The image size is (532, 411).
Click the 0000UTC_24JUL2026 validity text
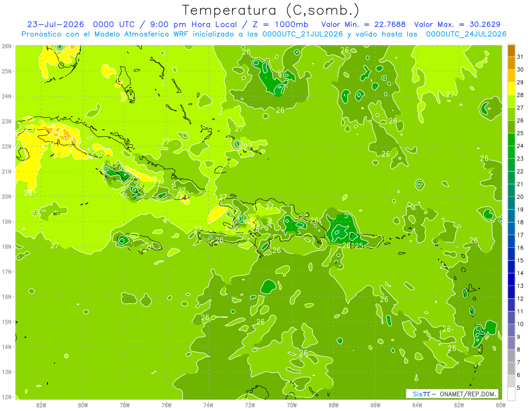(x=466, y=34)
